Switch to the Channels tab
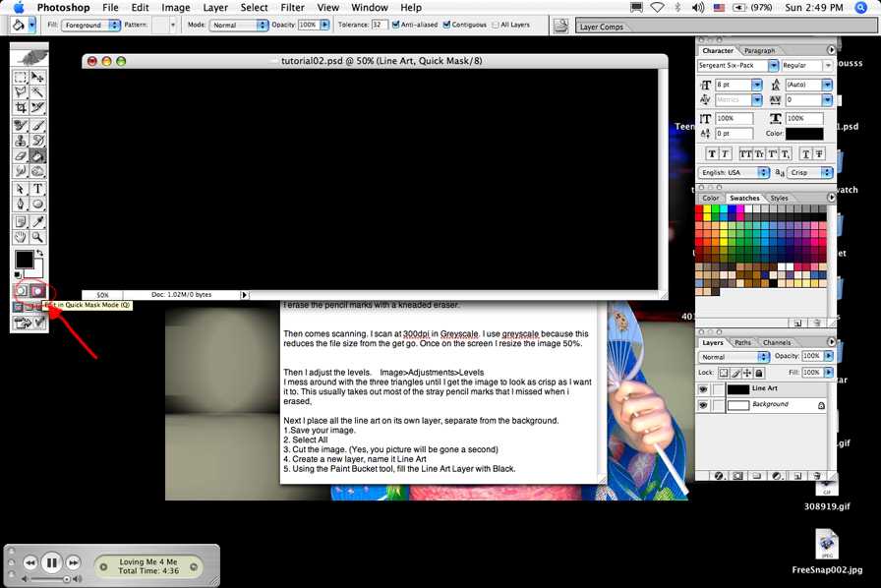 (x=777, y=342)
